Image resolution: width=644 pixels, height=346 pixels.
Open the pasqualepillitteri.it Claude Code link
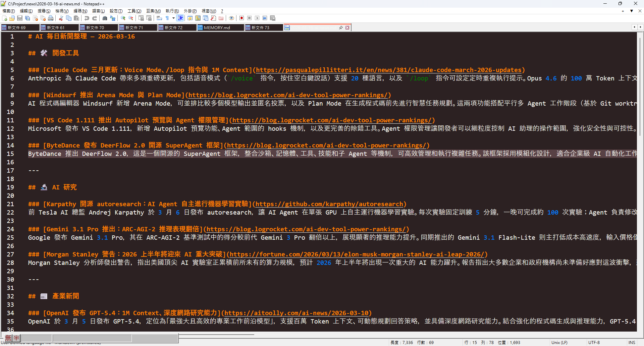[389, 70]
